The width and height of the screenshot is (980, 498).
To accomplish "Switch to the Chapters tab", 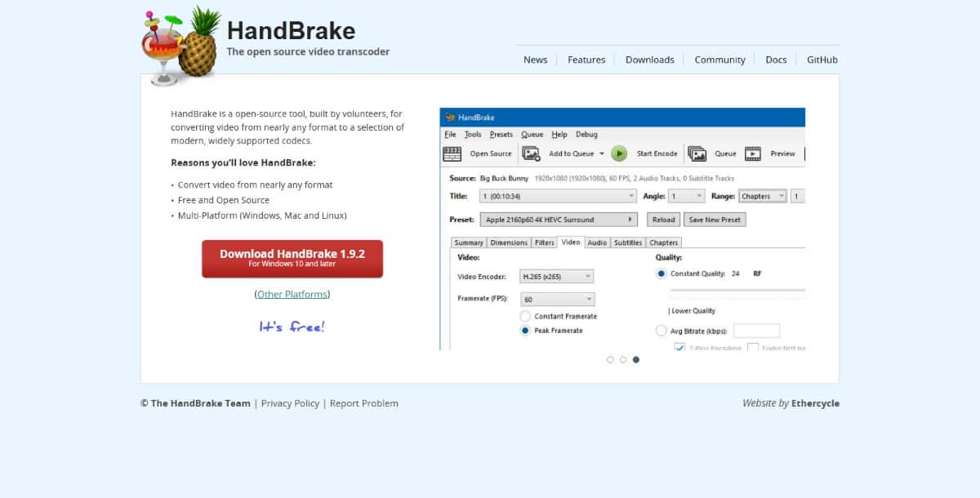I will (663, 242).
